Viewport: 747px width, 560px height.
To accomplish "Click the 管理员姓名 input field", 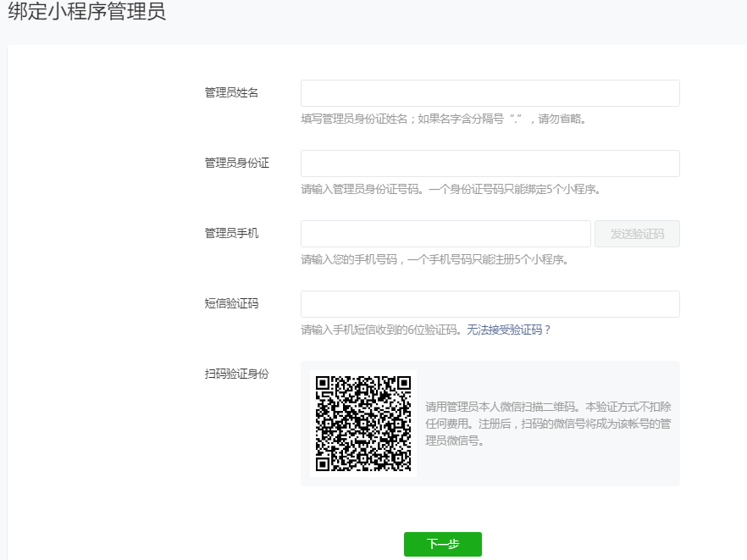I will click(490, 93).
